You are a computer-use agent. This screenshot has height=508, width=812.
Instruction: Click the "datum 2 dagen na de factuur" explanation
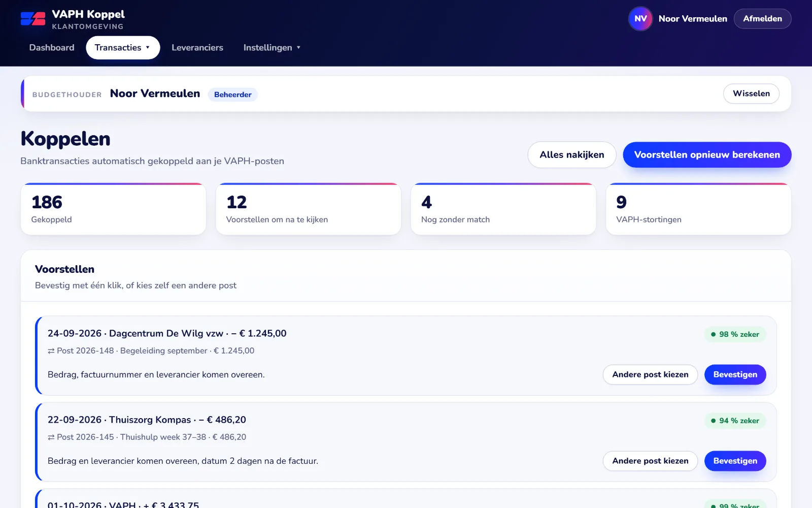(260, 461)
